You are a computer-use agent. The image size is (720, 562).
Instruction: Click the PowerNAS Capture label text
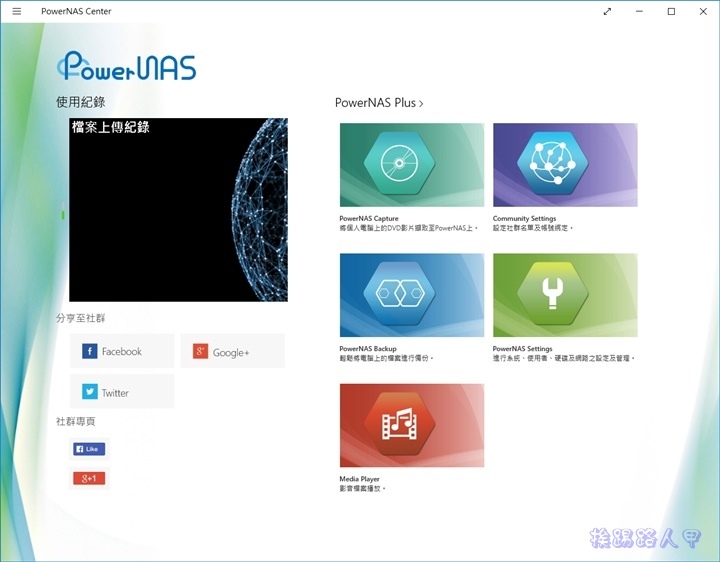(x=369, y=219)
